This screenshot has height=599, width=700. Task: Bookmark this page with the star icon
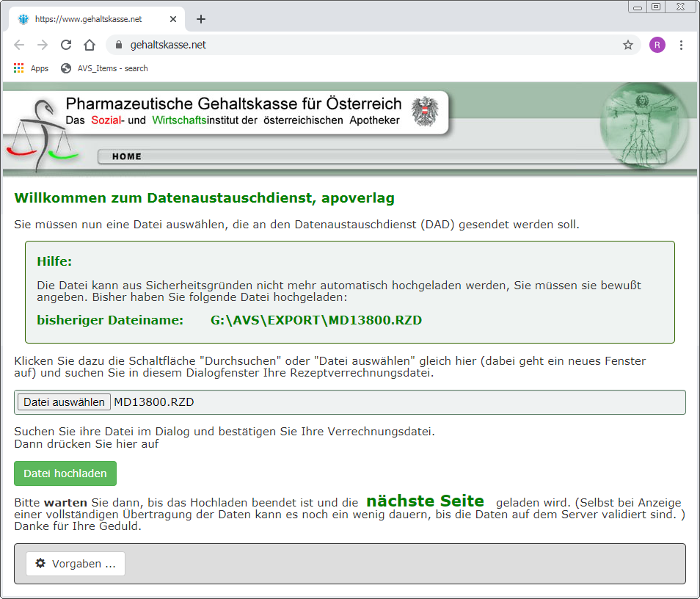click(628, 45)
